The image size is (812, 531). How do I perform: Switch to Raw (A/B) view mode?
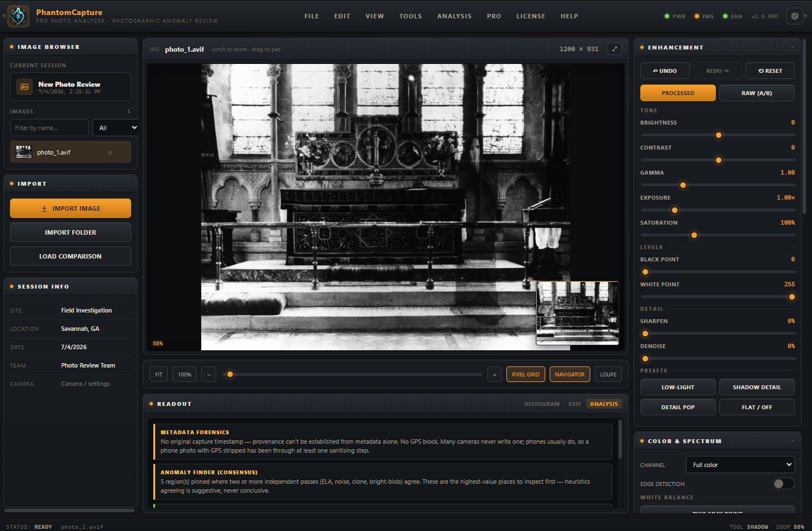pyautogui.click(x=756, y=93)
